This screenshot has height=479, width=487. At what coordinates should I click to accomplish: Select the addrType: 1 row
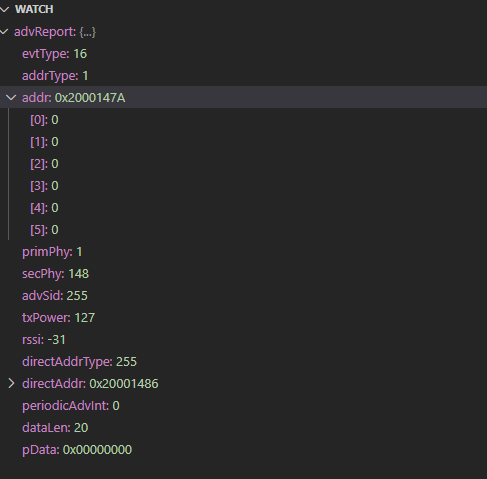tap(243, 76)
